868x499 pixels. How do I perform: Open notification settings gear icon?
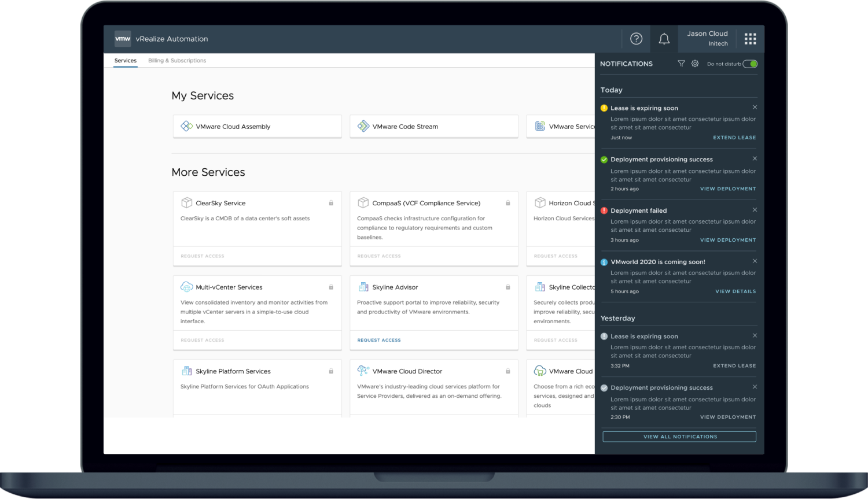click(695, 64)
